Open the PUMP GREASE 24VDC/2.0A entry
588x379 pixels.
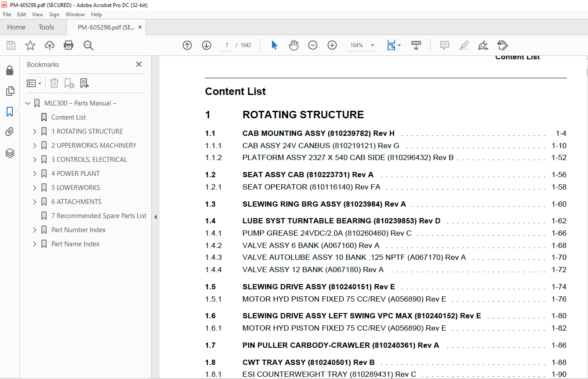(x=327, y=233)
